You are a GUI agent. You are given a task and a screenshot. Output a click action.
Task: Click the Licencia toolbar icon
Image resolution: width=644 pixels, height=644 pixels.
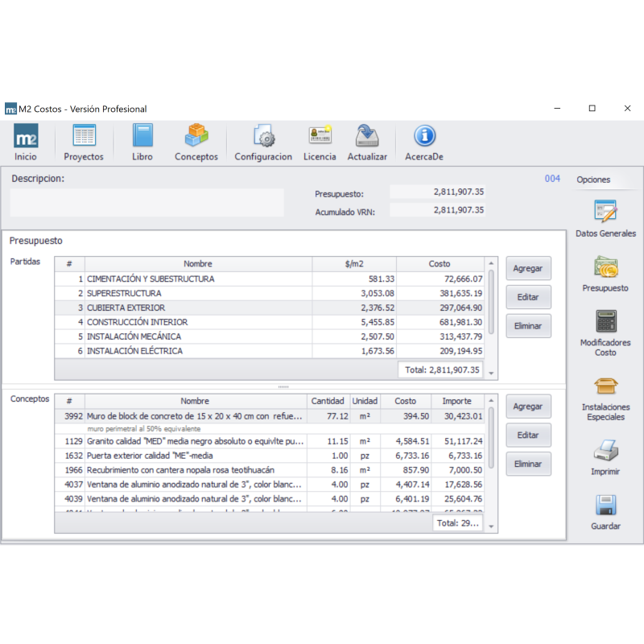coord(320,141)
